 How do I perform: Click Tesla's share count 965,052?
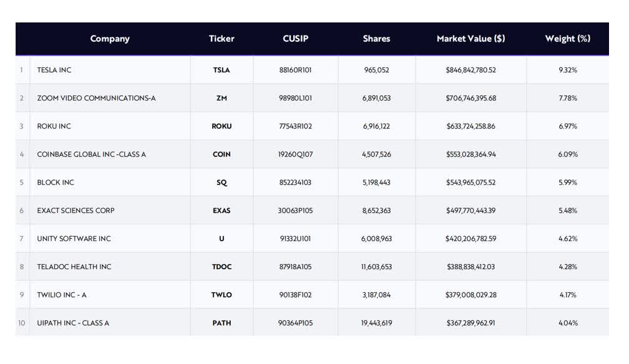(x=376, y=70)
